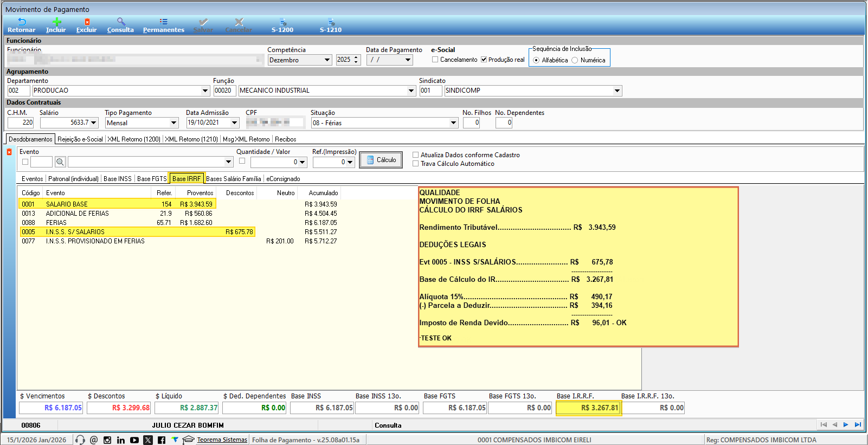868x445 pixels.
Task: Open the Teorema Sistemas link
Action: pyautogui.click(x=222, y=440)
